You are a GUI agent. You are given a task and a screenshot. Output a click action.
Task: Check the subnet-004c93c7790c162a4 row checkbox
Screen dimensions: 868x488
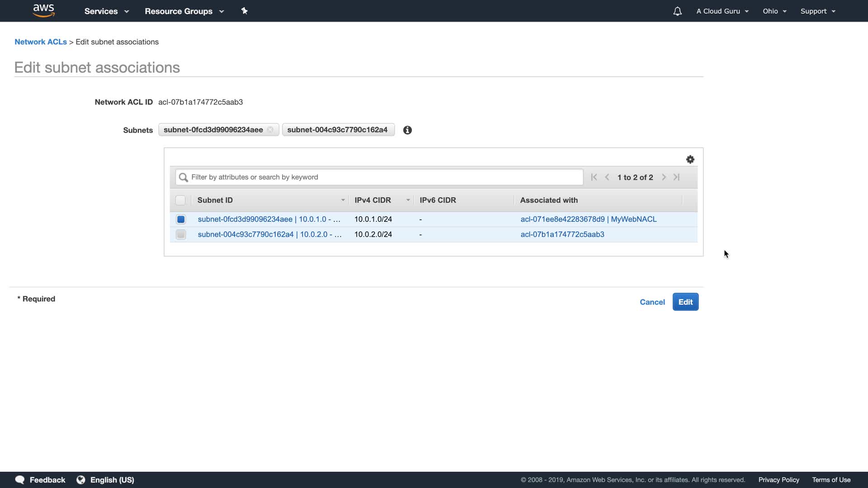click(181, 235)
